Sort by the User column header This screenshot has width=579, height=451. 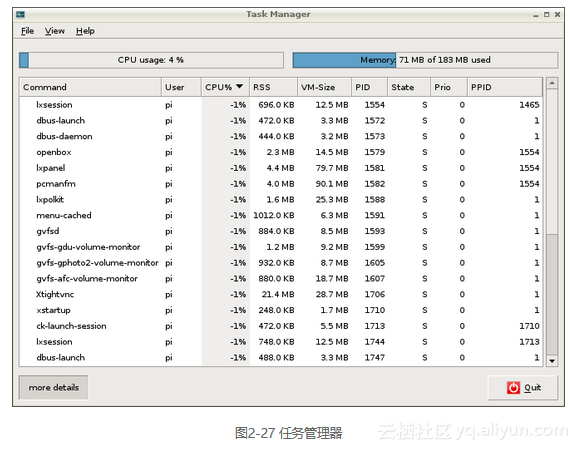coord(181,87)
